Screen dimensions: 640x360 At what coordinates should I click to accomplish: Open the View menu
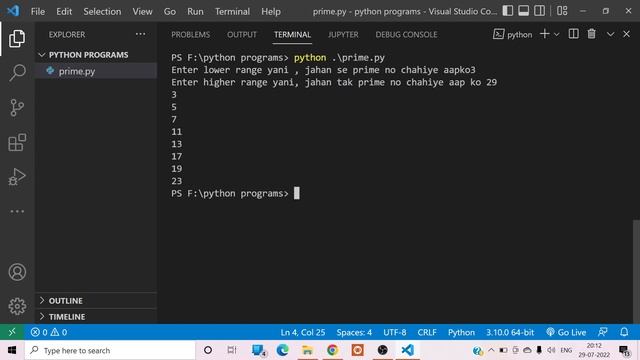pyautogui.click(x=142, y=11)
